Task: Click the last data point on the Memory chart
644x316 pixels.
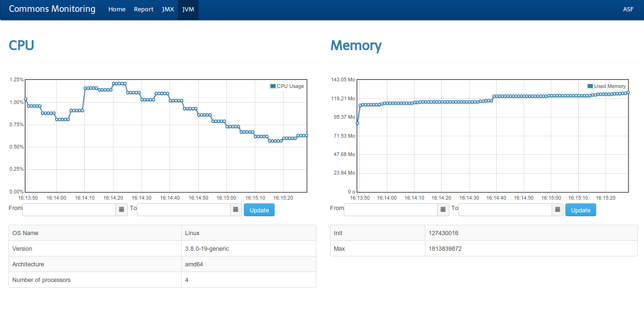Action: [628, 93]
